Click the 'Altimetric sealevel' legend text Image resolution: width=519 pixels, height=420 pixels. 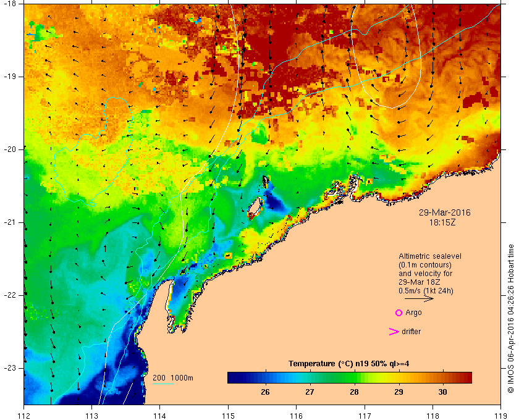click(x=430, y=256)
